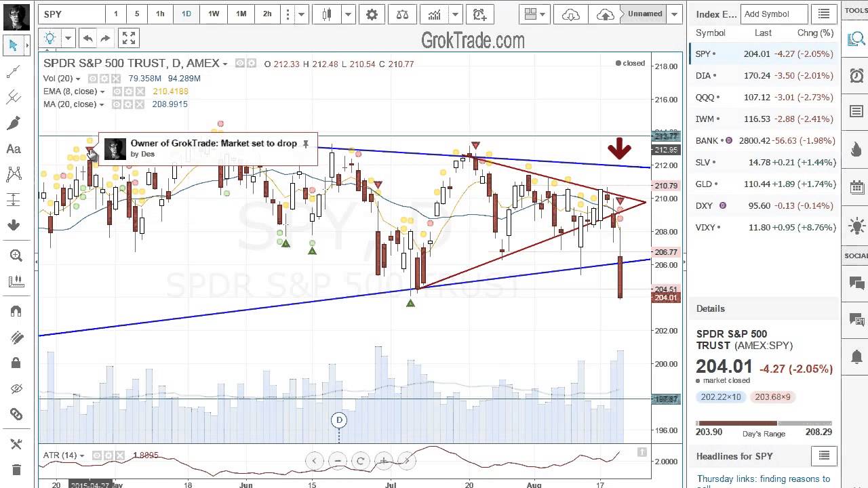868x488 pixels.
Task: Expand indicators templates dropdown arrow
Action: (454, 14)
